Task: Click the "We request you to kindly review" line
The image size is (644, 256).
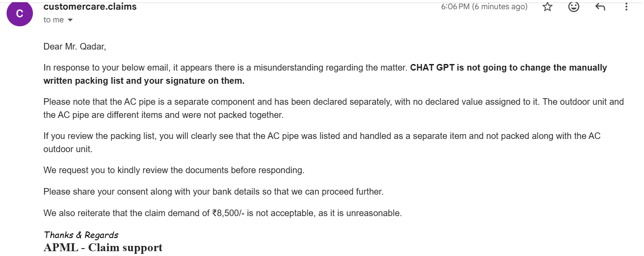Action: pyautogui.click(x=174, y=170)
